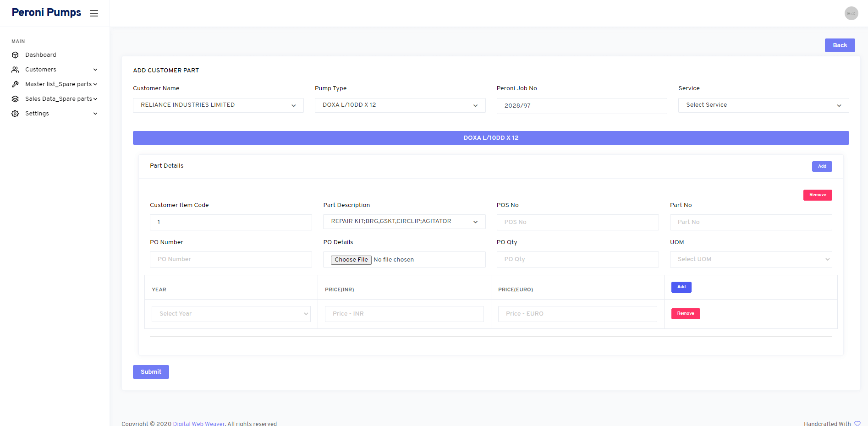Click the Back button

(x=840, y=45)
